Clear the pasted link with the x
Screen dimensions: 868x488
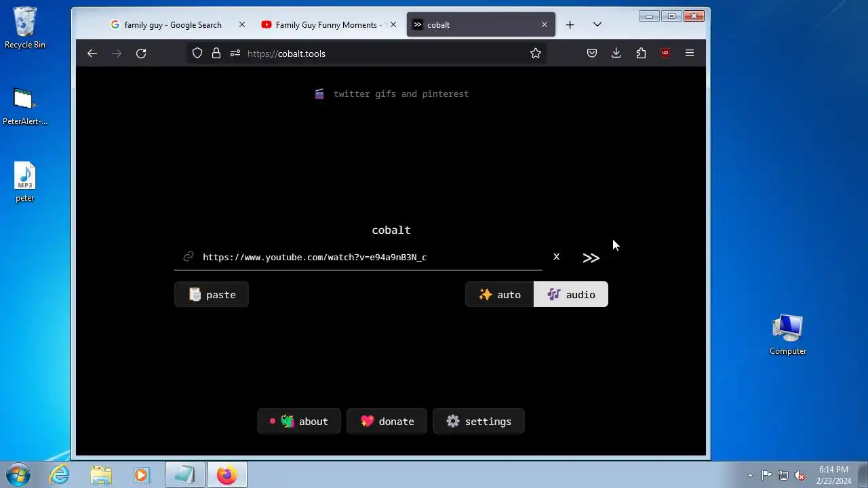point(557,257)
